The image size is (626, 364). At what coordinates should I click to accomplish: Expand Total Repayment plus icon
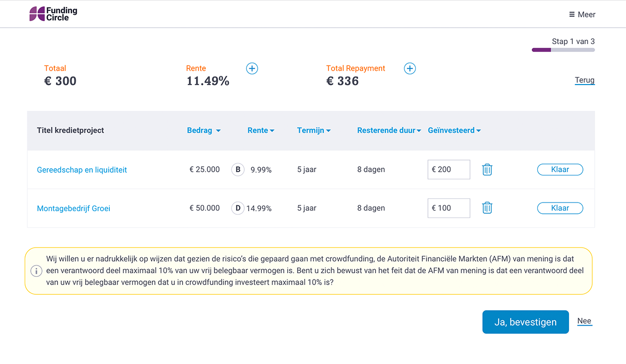[409, 68]
